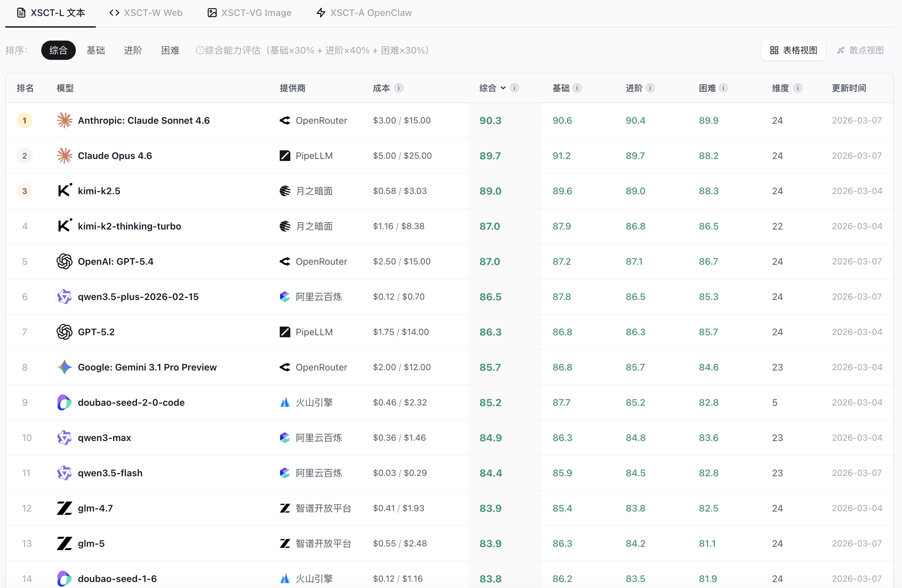
Task: Switch to the XSCT-W Web tab
Action: coord(146,13)
